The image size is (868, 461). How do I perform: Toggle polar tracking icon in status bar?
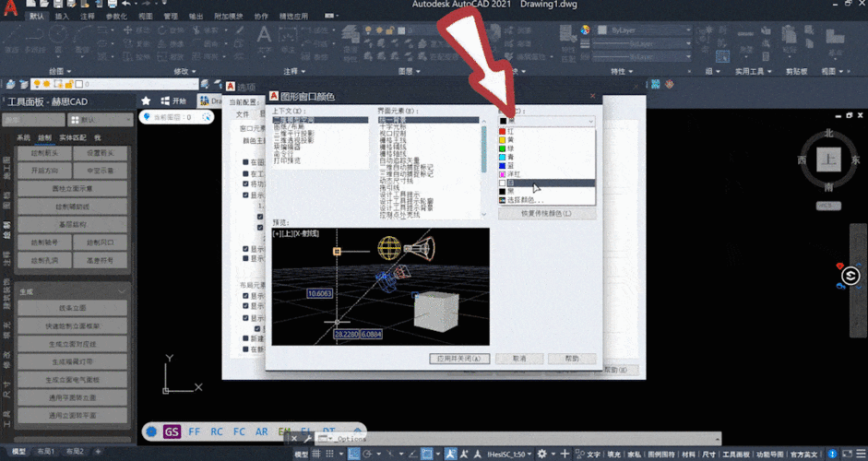(367, 455)
